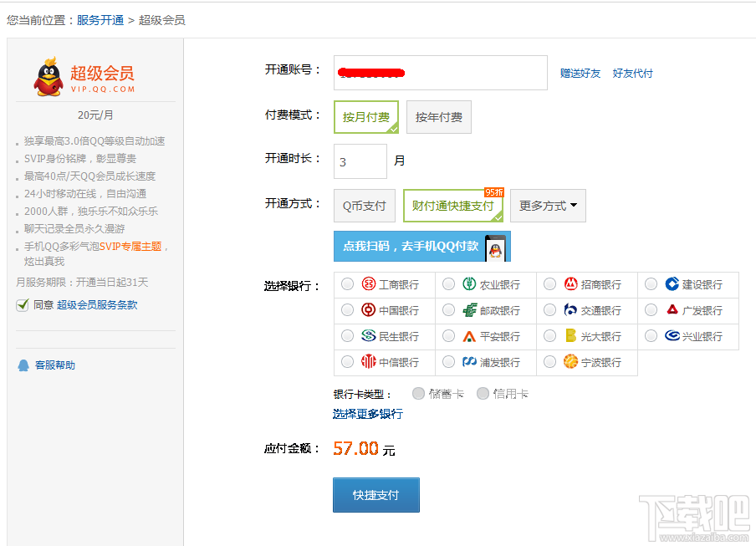Click the 开通时长 months input field
756x546 pixels.
pos(360,161)
